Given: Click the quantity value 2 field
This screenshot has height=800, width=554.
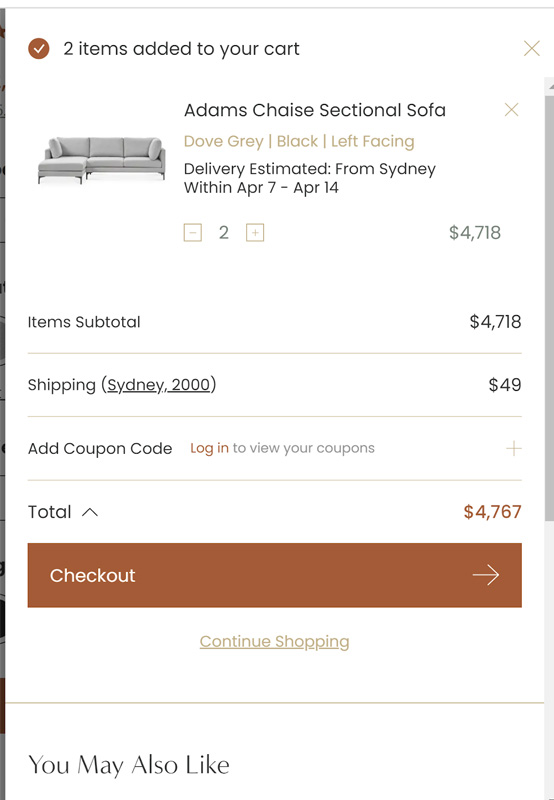Looking at the screenshot, I should point(223,233).
